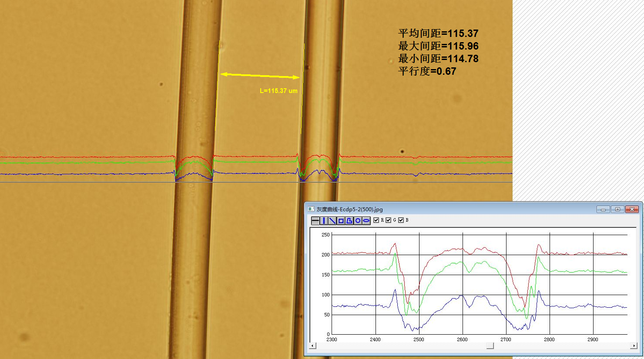Viewport: 644px width, 359px height.
Task: Click the horizontal scrollbar thumb below the graph
Action: (x=490, y=346)
